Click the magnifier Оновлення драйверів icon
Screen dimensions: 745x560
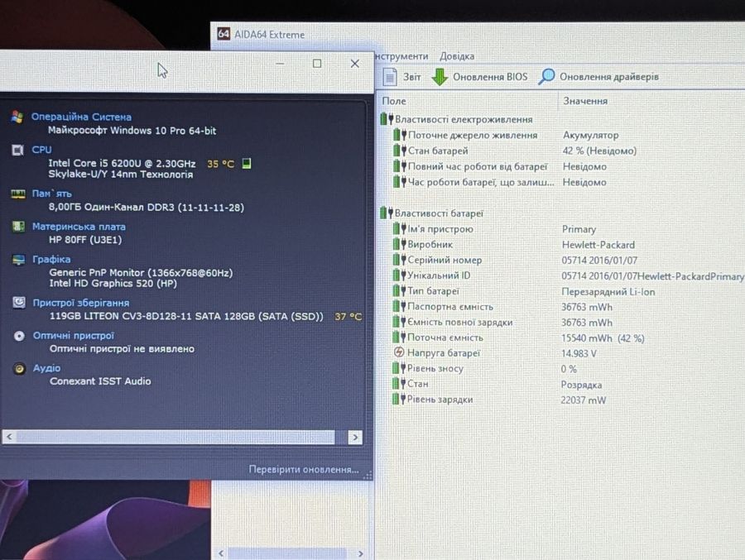coord(546,76)
